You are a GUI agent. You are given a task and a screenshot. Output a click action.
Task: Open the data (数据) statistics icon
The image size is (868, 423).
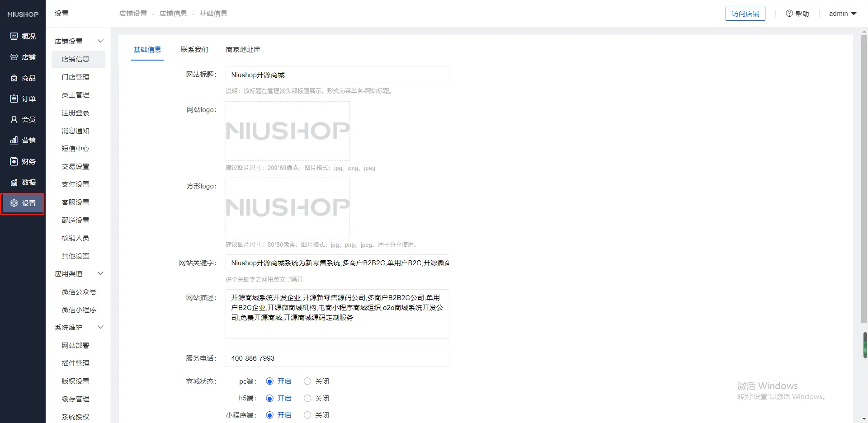[x=14, y=183]
